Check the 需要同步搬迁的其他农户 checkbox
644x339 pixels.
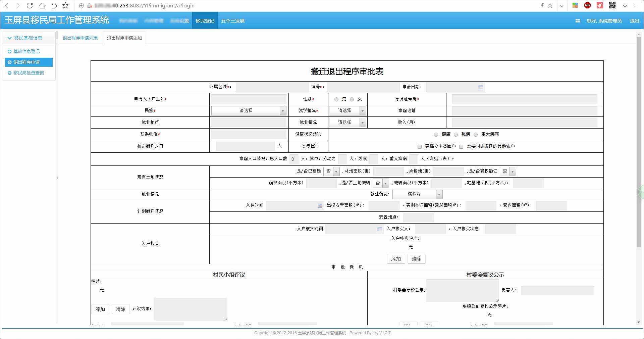click(461, 147)
